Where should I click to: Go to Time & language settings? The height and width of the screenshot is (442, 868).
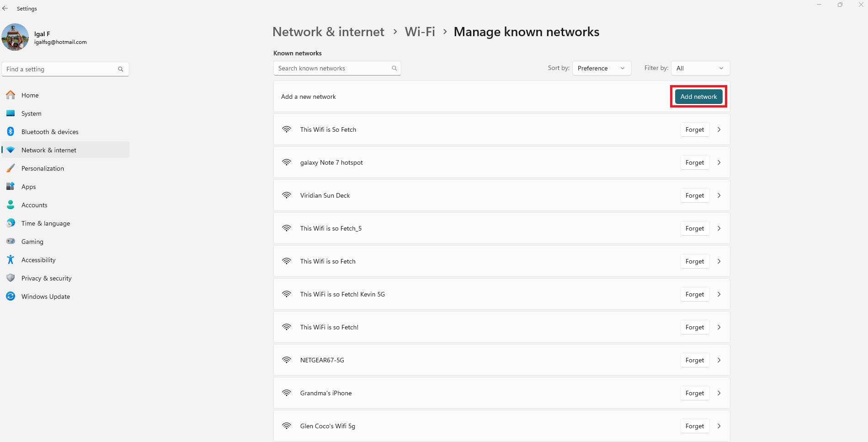pos(46,223)
